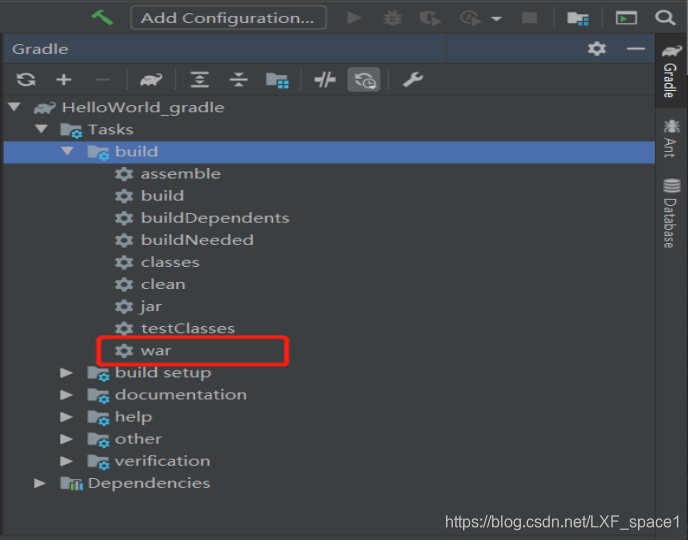Click the Gradle panel title
Image resolution: width=689 pixels, height=541 pixels.
tap(40, 49)
